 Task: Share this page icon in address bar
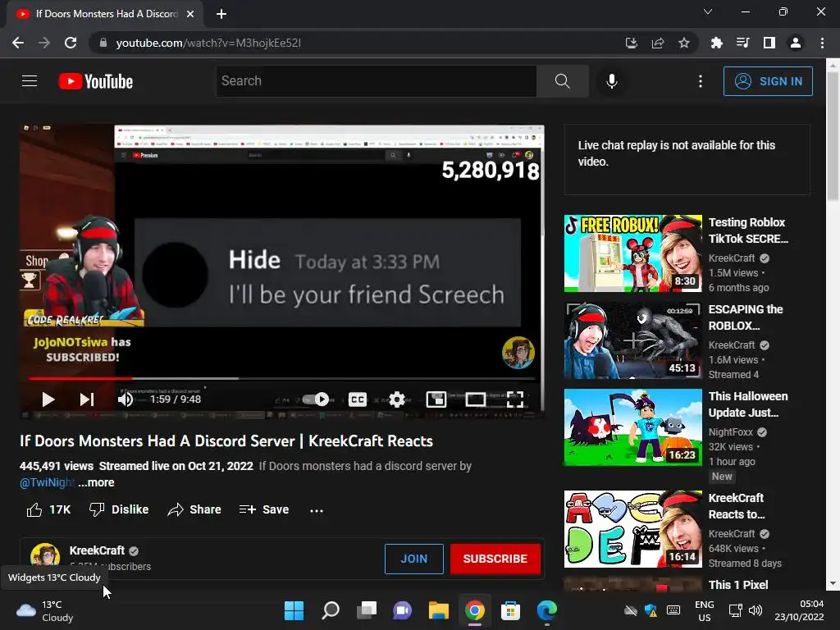coord(658,43)
